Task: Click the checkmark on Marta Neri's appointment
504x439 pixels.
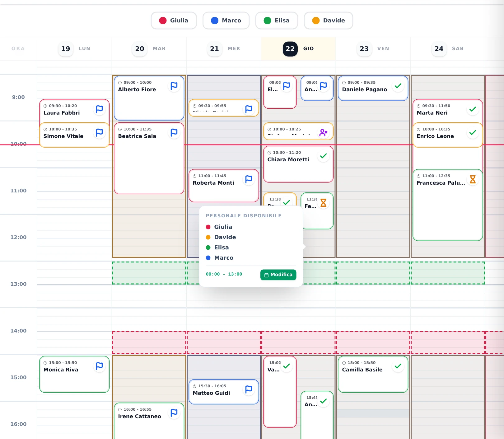Action: pyautogui.click(x=473, y=109)
